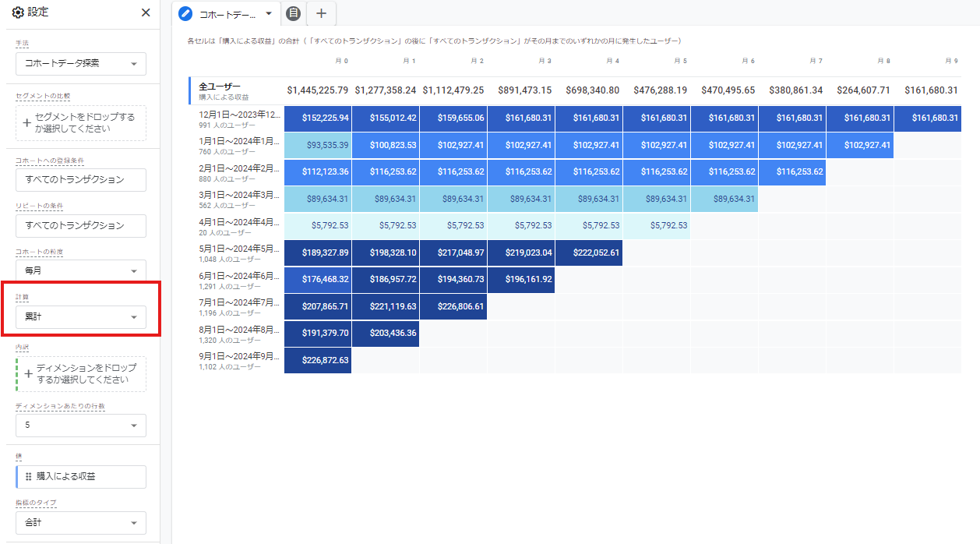Viewport: 980px width, 544px height.
Task: Switch to the second tab with list icon
Action: coord(293,13)
